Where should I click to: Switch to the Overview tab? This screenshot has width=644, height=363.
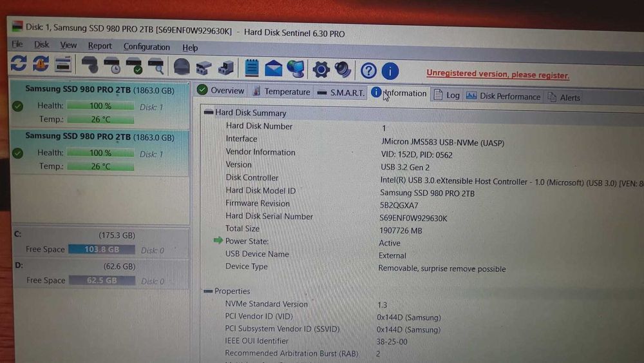click(x=220, y=90)
